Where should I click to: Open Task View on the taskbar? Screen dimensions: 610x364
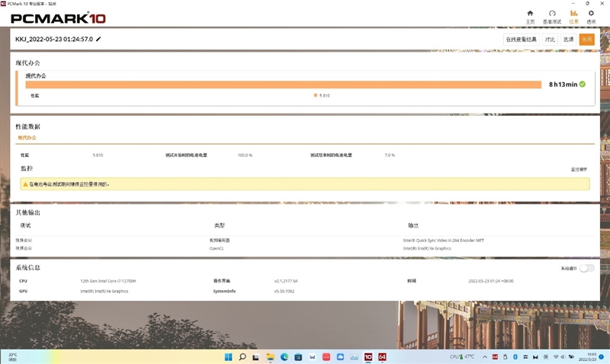point(255,357)
